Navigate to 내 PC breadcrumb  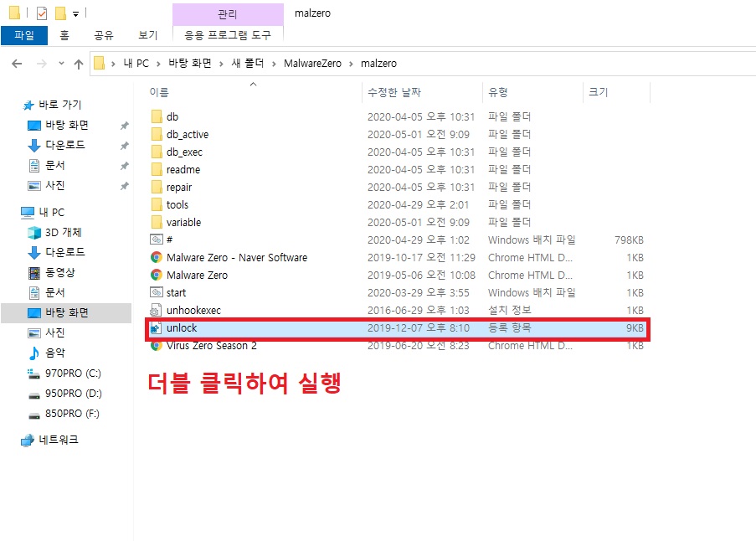pos(136,64)
